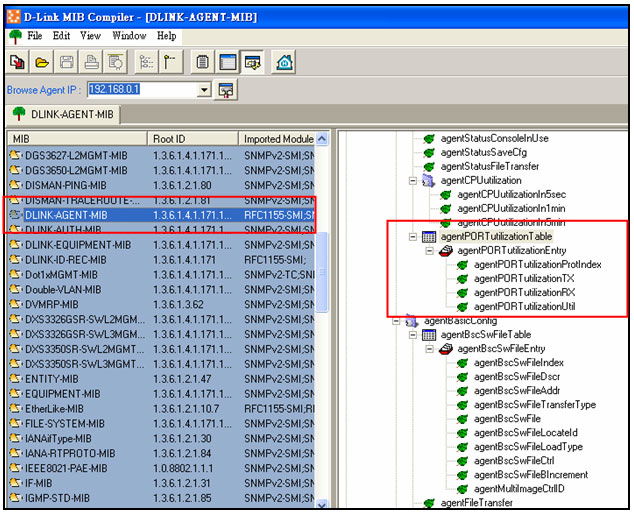Collapse the agentPORTutilizationEntry node
Viewport: 634px width, 512px height.
pyautogui.click(x=428, y=251)
